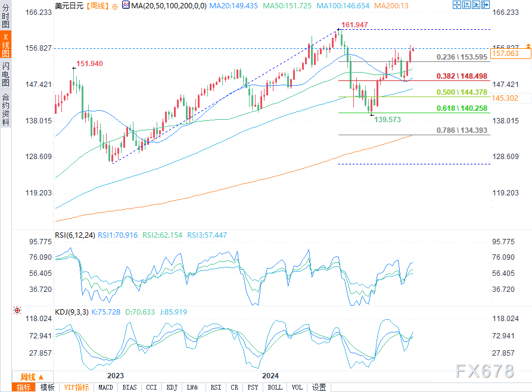532x392 pixels.
Task: Open the 周线 period dropdown at bottom left
Action: 32,377
